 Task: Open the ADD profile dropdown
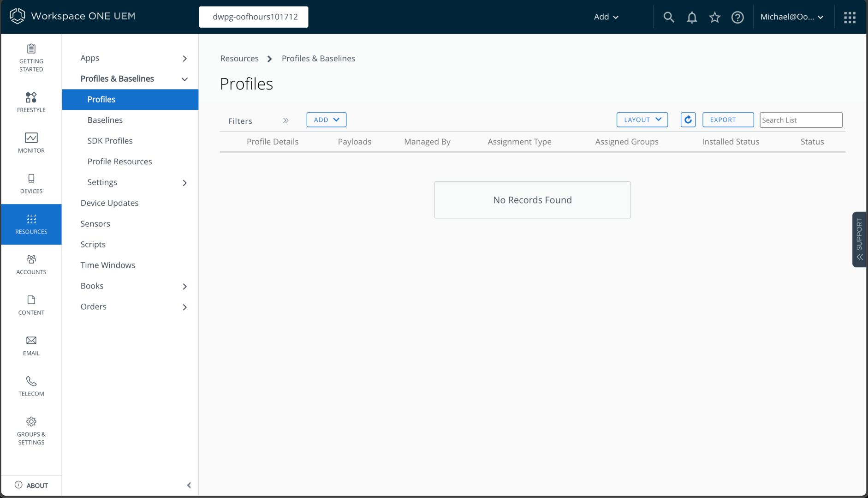(326, 120)
